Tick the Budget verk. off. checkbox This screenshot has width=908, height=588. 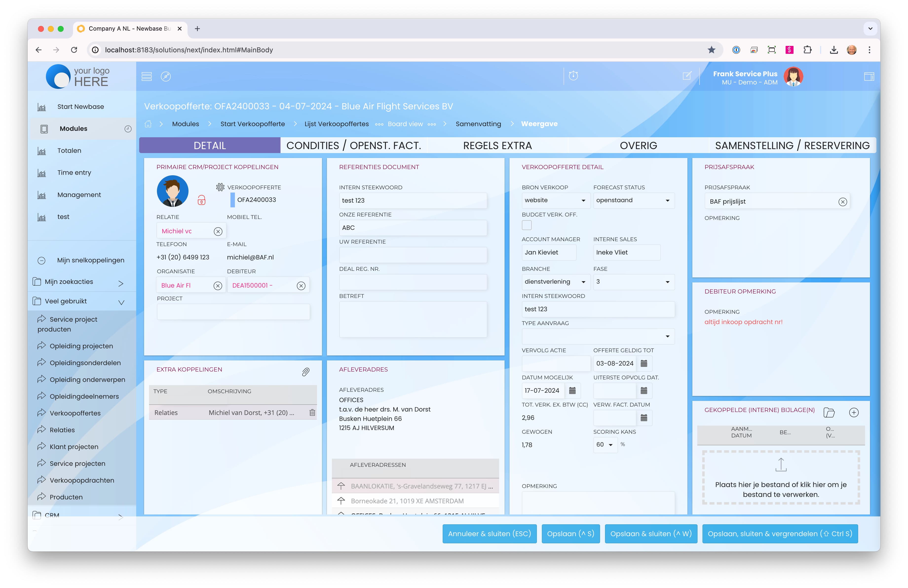click(527, 225)
